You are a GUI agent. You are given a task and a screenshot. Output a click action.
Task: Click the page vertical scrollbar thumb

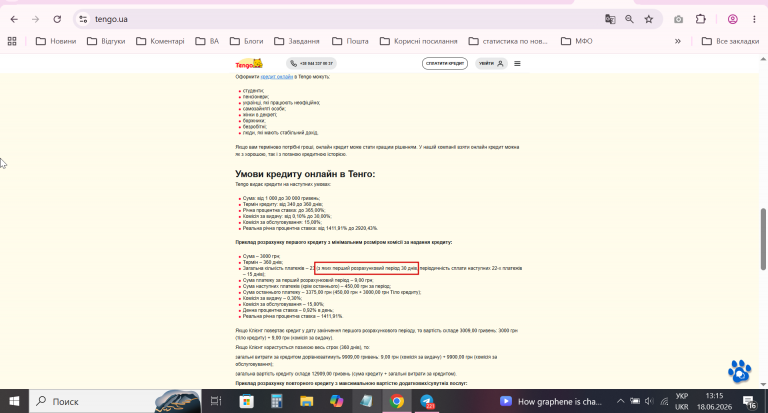(763, 239)
